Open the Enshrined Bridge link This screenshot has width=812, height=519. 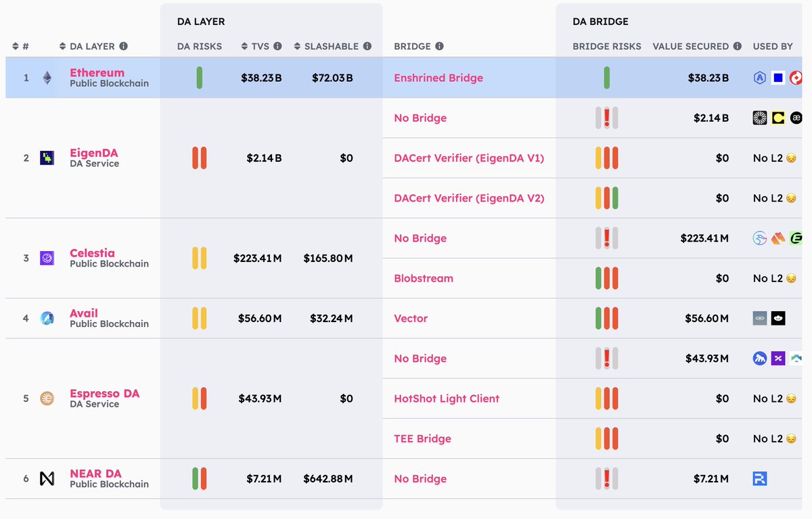pyautogui.click(x=438, y=78)
